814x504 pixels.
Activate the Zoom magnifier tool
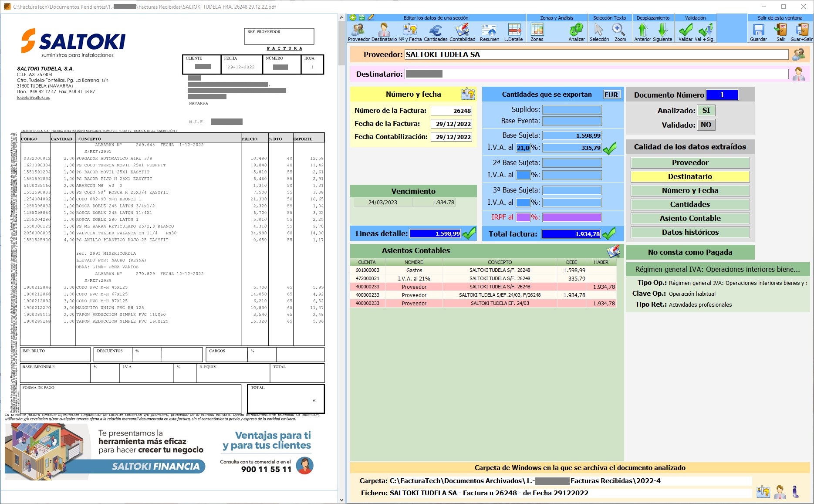620,32
